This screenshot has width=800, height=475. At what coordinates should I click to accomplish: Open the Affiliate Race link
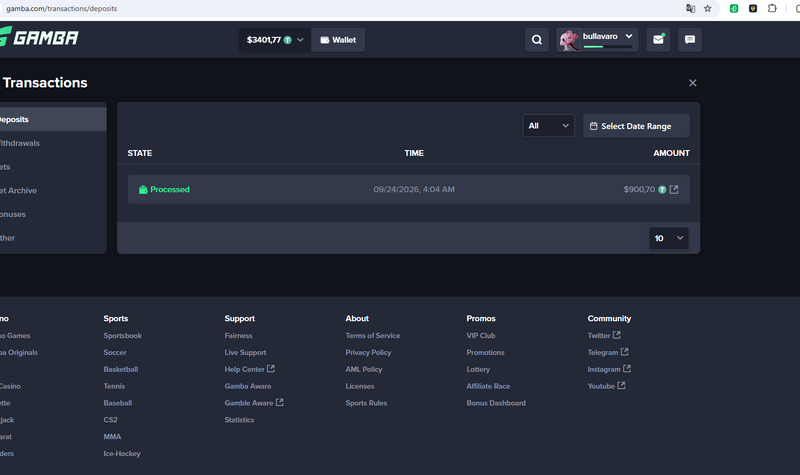click(488, 386)
